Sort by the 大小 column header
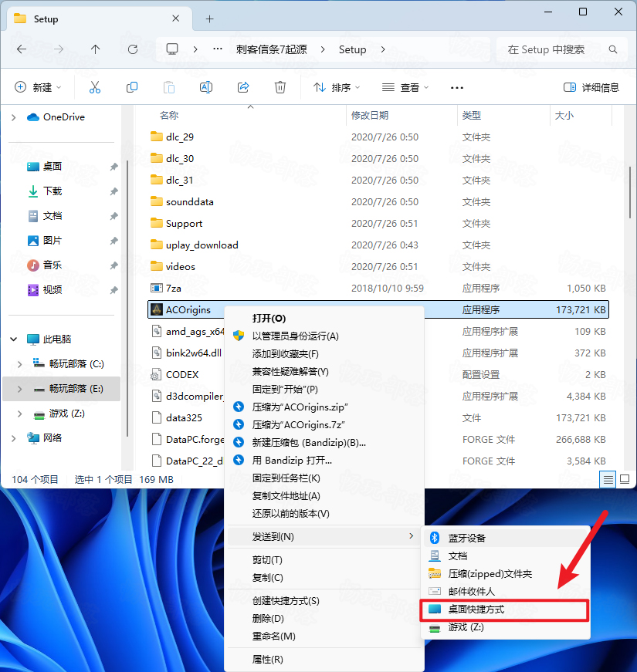Image resolution: width=637 pixels, height=672 pixels. pyautogui.click(x=564, y=115)
